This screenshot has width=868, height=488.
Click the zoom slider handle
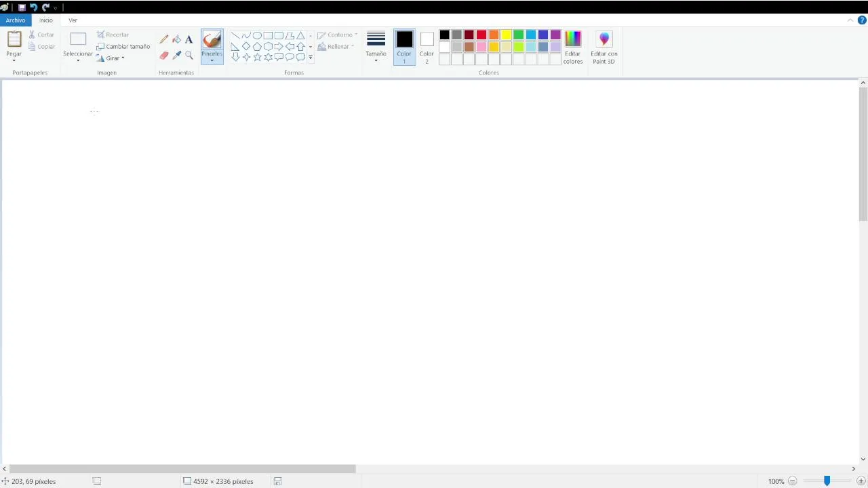[x=827, y=481]
